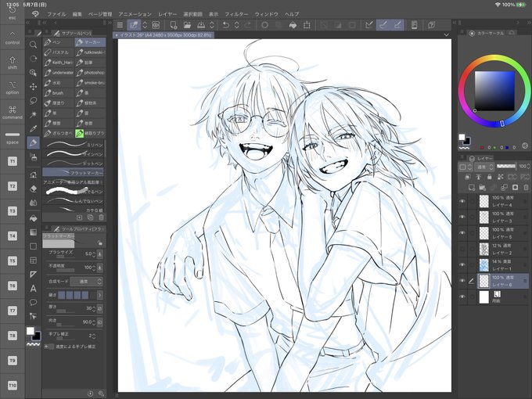Pick a color in the square color field

click(494, 91)
